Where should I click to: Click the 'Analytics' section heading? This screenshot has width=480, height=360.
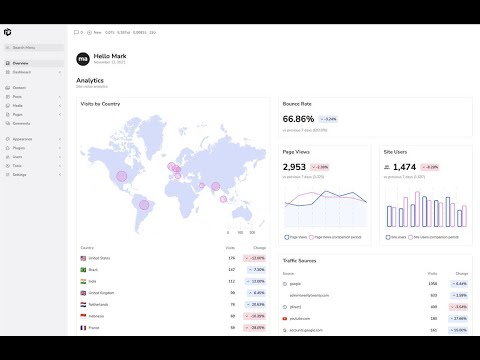tap(90, 80)
